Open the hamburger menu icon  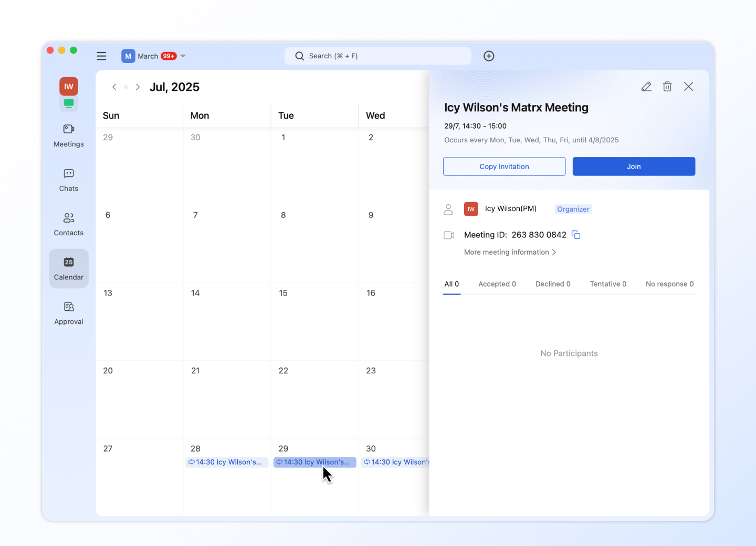101,56
